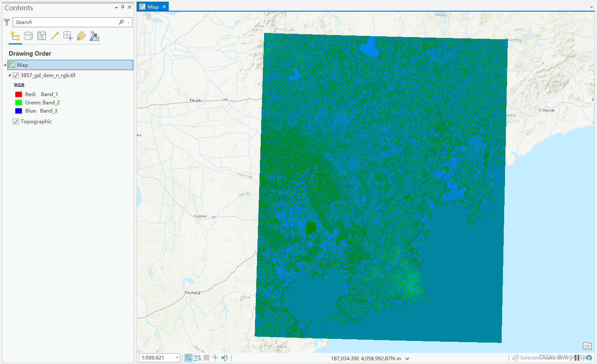Close the Map view tab
The height and width of the screenshot is (364, 597).
164,7
